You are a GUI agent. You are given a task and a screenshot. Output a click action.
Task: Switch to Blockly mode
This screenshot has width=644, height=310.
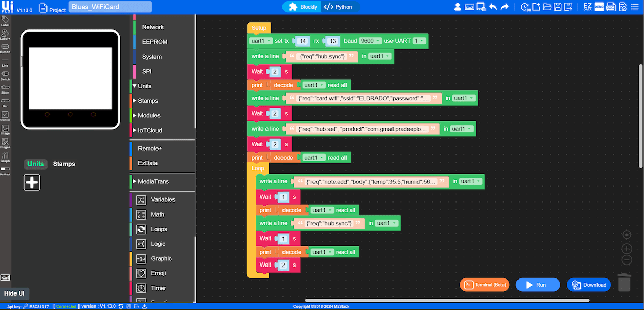point(302,7)
